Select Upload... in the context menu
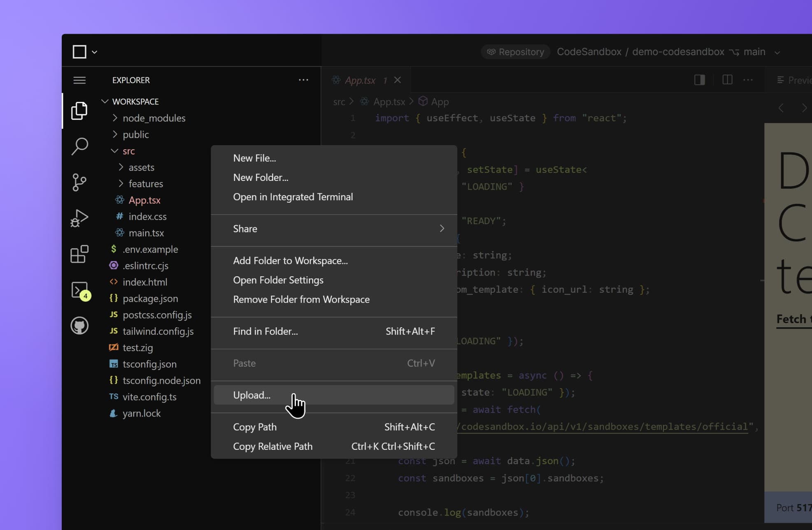812x530 pixels. point(251,395)
